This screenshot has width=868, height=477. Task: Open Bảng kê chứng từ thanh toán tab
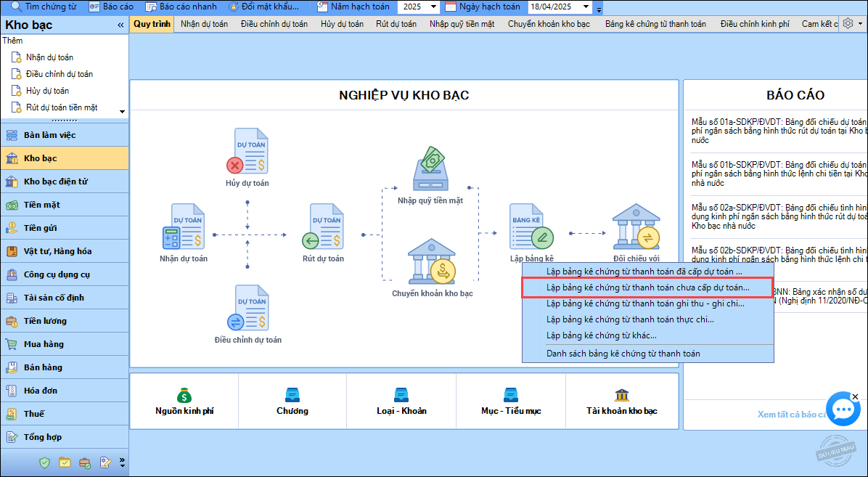point(655,24)
